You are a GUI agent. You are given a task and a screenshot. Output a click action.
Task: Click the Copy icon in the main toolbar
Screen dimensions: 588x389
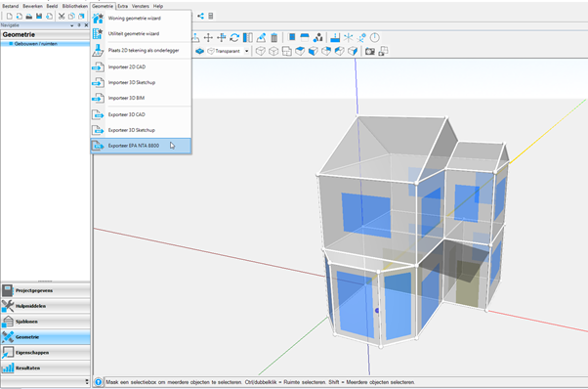[x=71, y=17]
